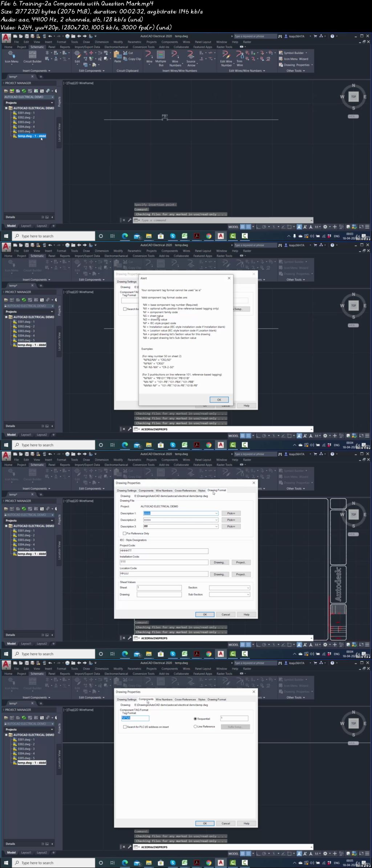Open Drawing Format tab in dialog showing Tag Format
Viewport: 372px width, 868px height.
pos(217,699)
